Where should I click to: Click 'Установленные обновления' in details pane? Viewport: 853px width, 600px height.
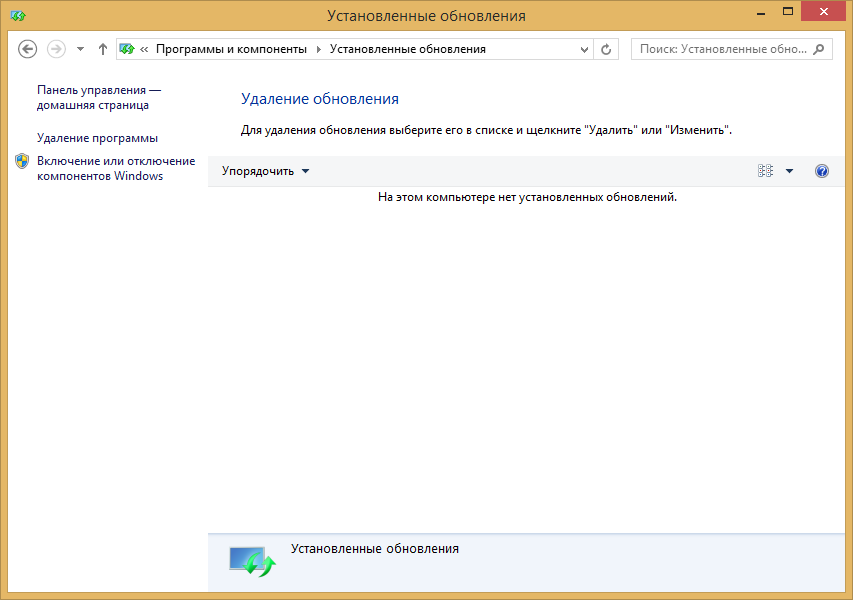click(x=374, y=549)
